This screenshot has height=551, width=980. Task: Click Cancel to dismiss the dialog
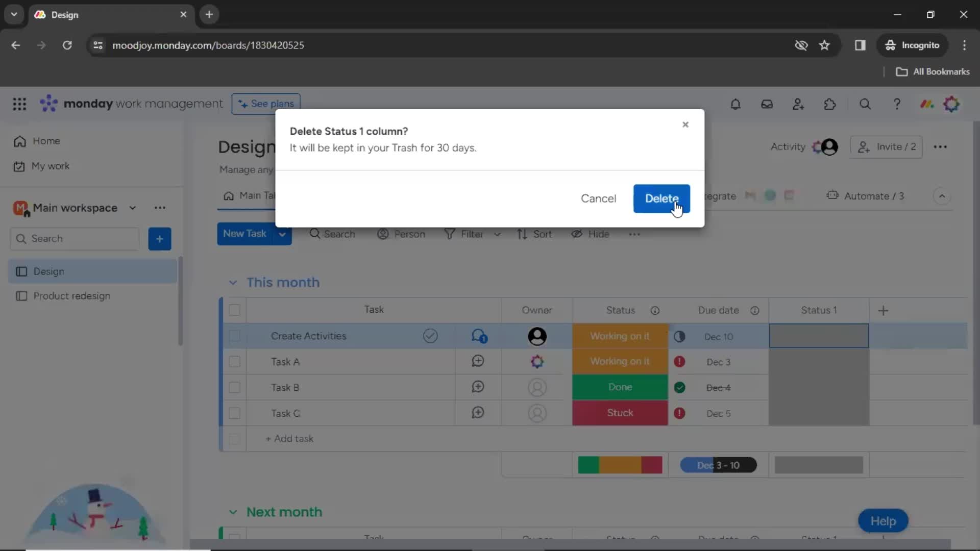[598, 198]
